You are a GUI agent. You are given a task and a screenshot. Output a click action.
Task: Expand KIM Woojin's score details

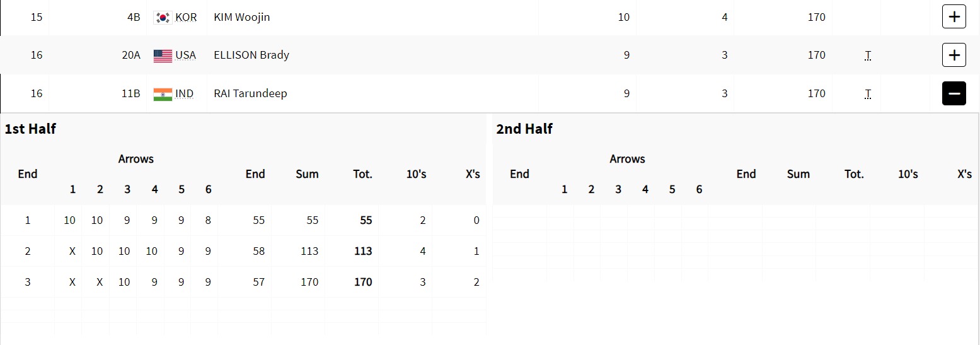click(954, 17)
